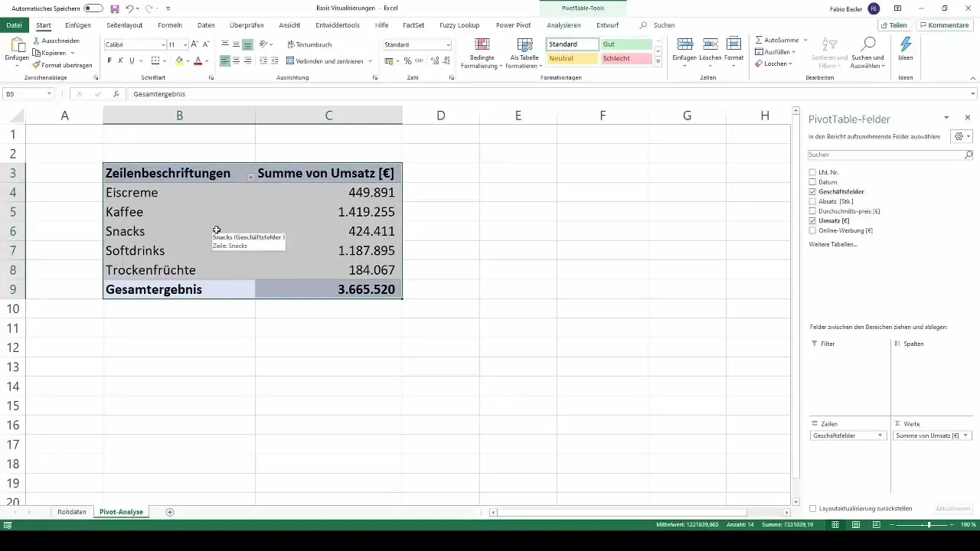Activate Format übertragen format painter
The image size is (980, 551).
(x=63, y=65)
